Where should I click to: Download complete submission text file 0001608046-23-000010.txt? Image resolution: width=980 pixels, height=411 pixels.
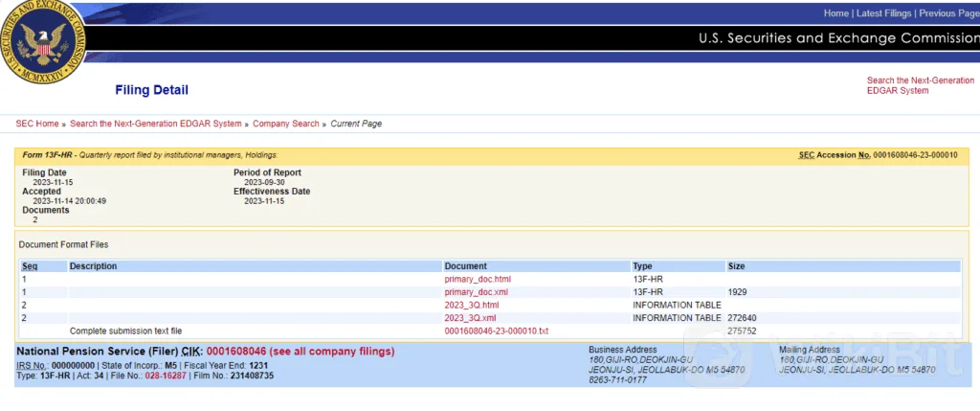coord(496,331)
